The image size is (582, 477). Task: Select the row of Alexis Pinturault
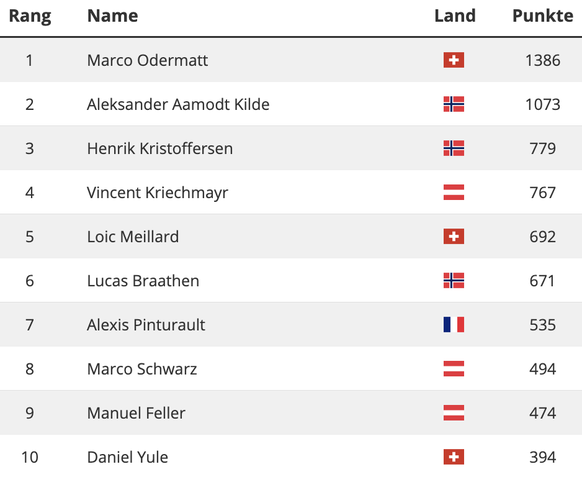click(291, 325)
